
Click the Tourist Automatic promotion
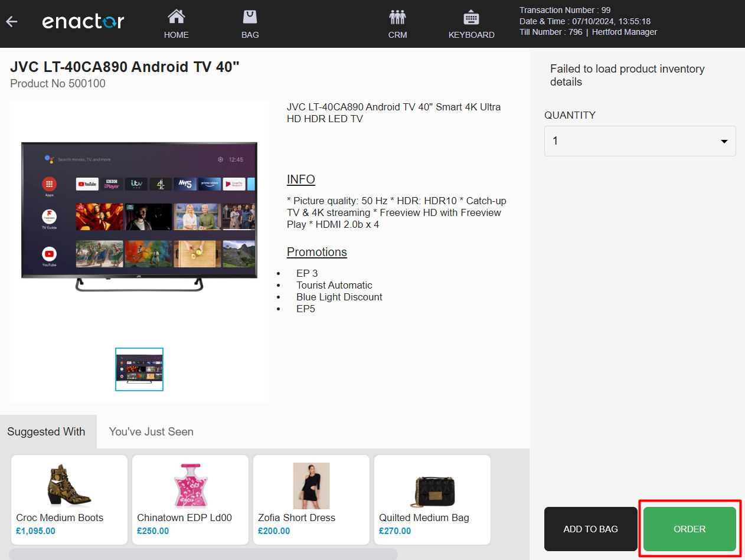click(x=334, y=285)
